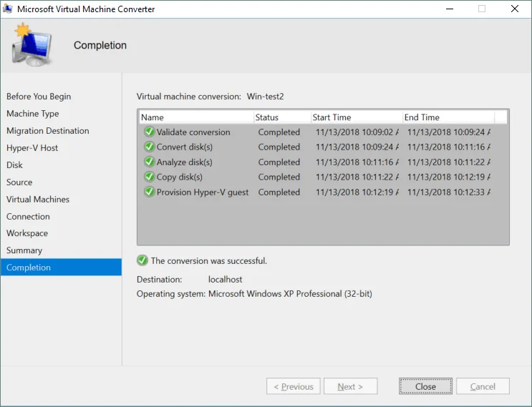Click Completed status of Convert disk(s)
The height and width of the screenshot is (407, 532).
(x=279, y=147)
